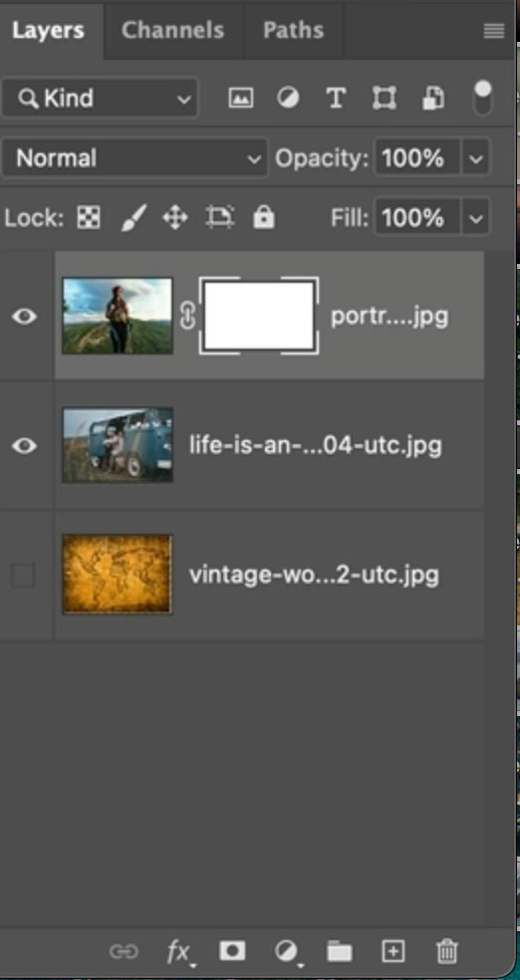Click the Lock all padlock icon

tap(263, 217)
